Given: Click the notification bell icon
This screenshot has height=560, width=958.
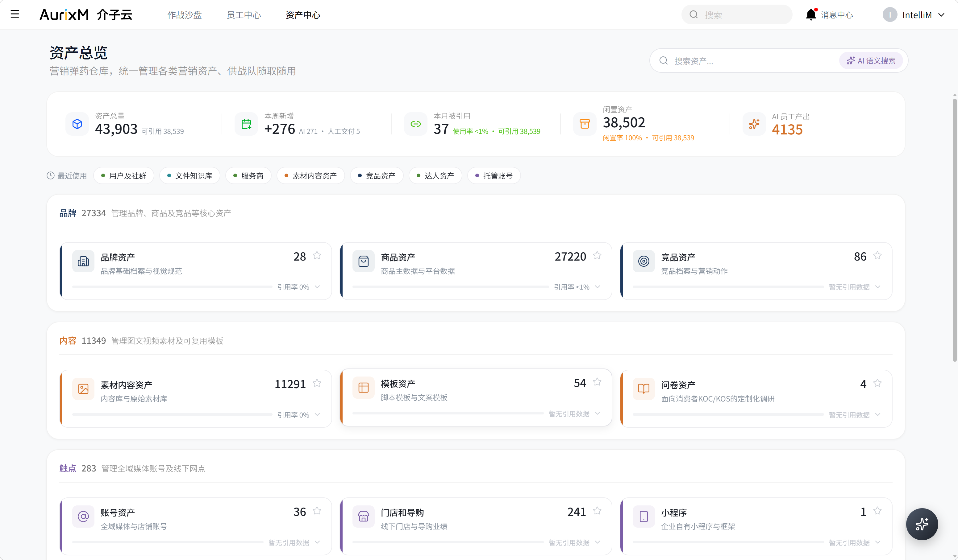Looking at the screenshot, I should click(811, 14).
